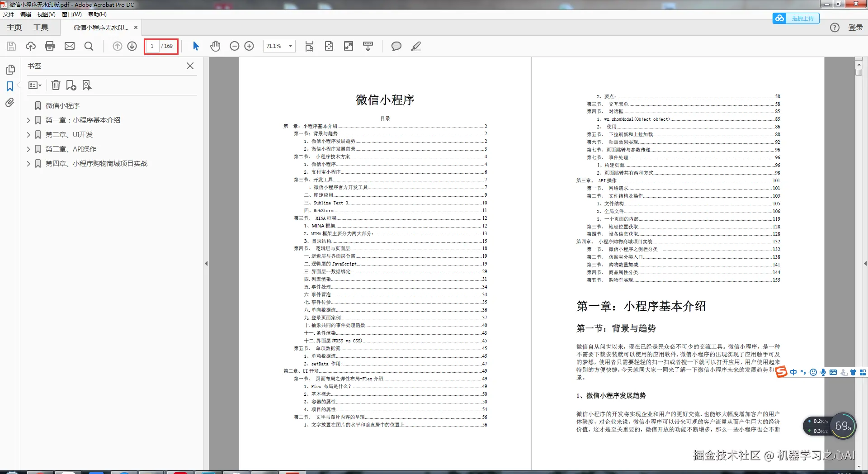868x474 pixels.
Task: Click the 拖拽上传 upload button
Action: pyautogui.click(x=796, y=19)
